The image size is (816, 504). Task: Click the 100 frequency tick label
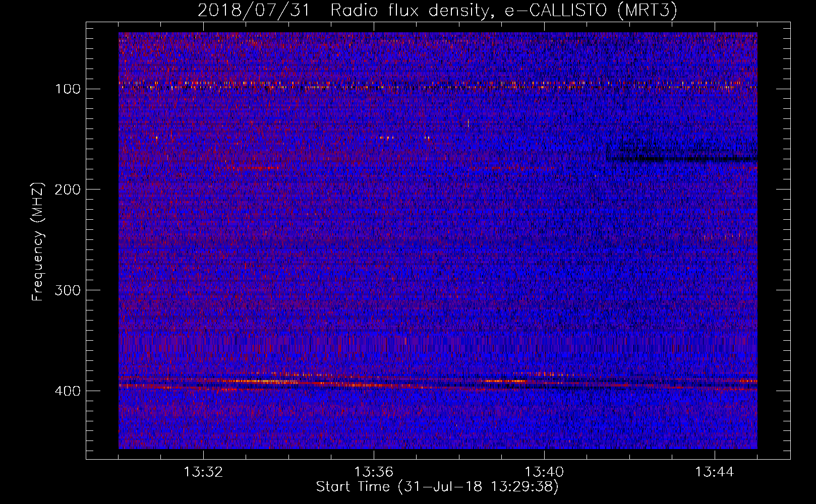tap(68, 89)
